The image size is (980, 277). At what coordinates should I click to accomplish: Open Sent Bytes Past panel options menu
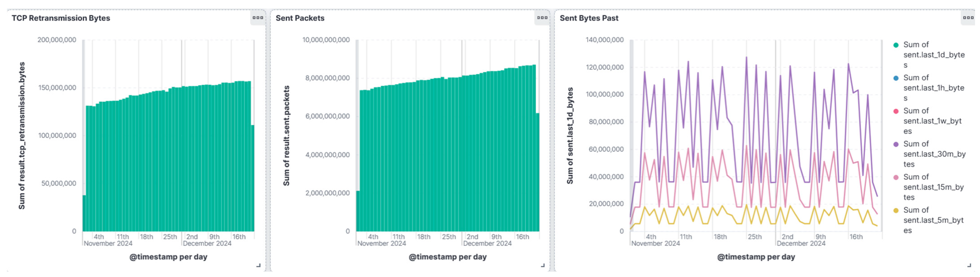pyautogui.click(x=968, y=18)
